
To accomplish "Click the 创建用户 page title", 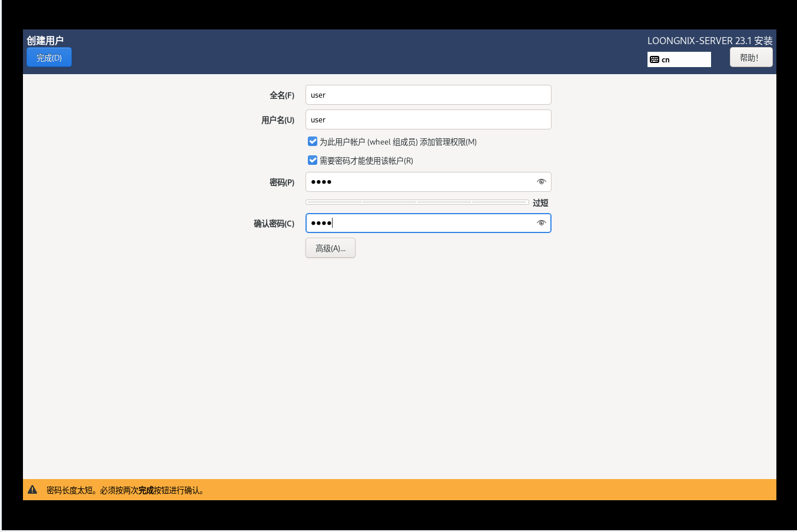I will pos(45,40).
